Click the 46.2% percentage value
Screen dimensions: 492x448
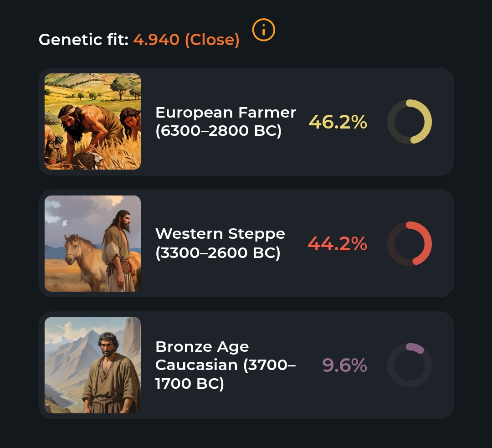(x=338, y=122)
